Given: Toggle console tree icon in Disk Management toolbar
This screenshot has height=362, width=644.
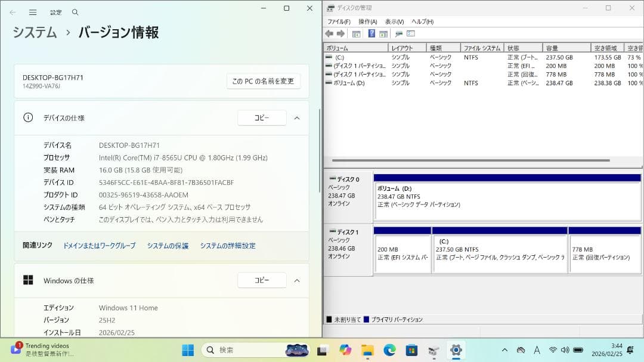Looking at the screenshot, I should pos(356,33).
